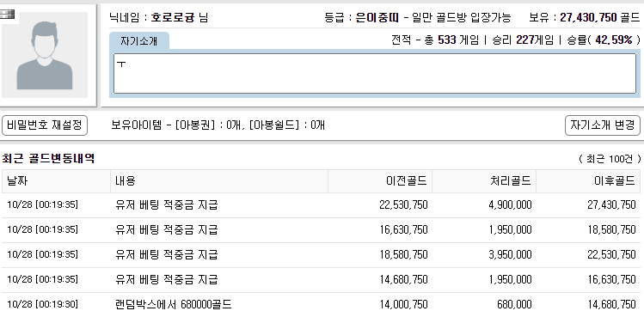Click the 자기소개 변경 button
The height and width of the screenshot is (317, 644).
pyautogui.click(x=603, y=125)
